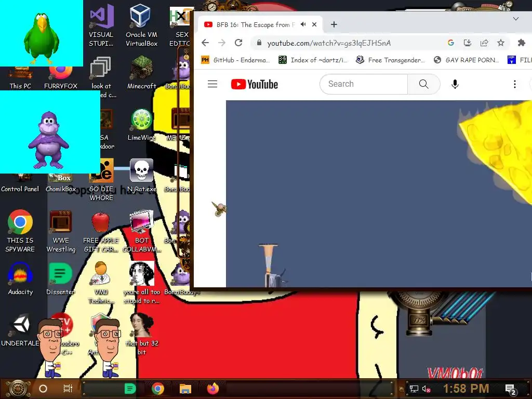Reload the YouTube page
This screenshot has height=399, width=532.
(x=238, y=43)
